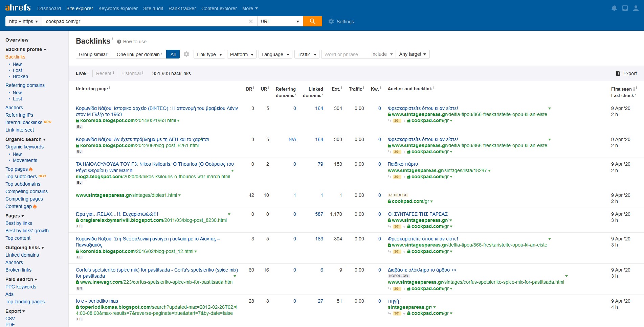Click into the Word or phrase field
This screenshot has height=327, width=644.
[x=345, y=54]
